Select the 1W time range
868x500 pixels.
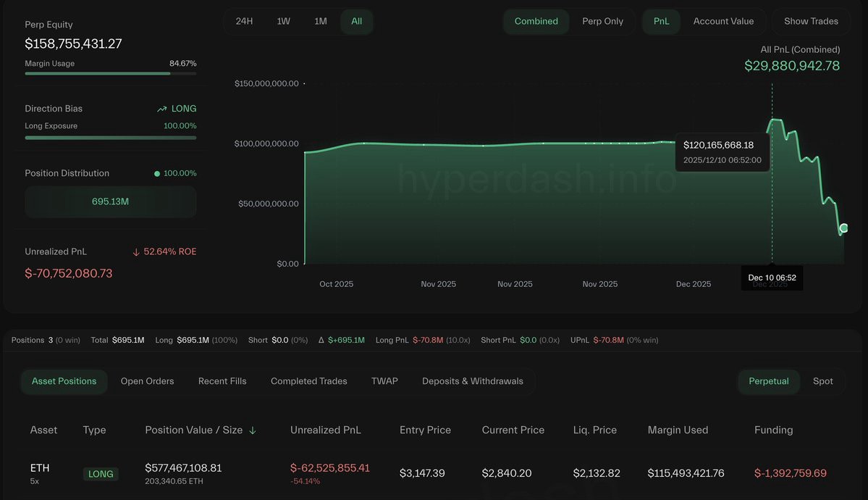284,22
